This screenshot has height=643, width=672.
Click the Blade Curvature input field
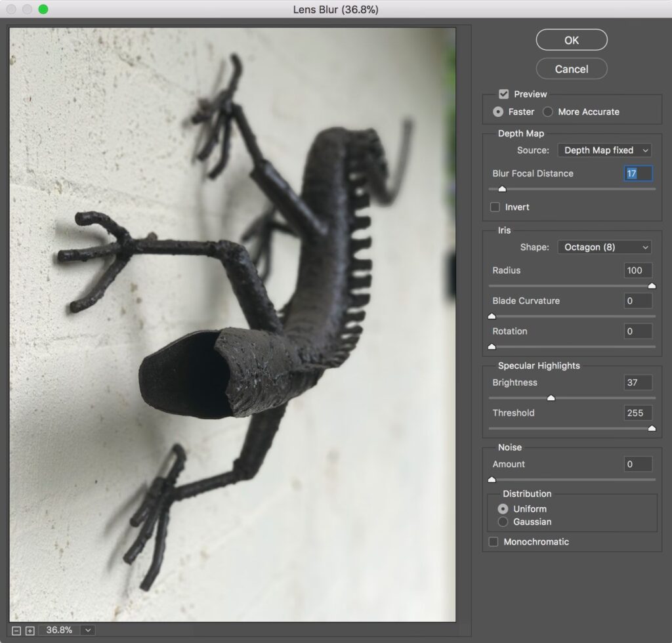[x=638, y=301]
